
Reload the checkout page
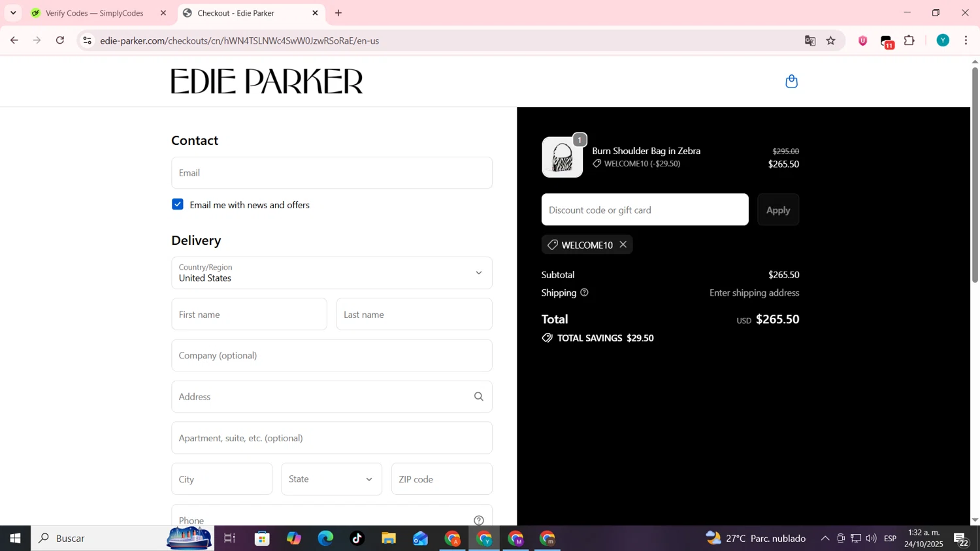pos(60,40)
